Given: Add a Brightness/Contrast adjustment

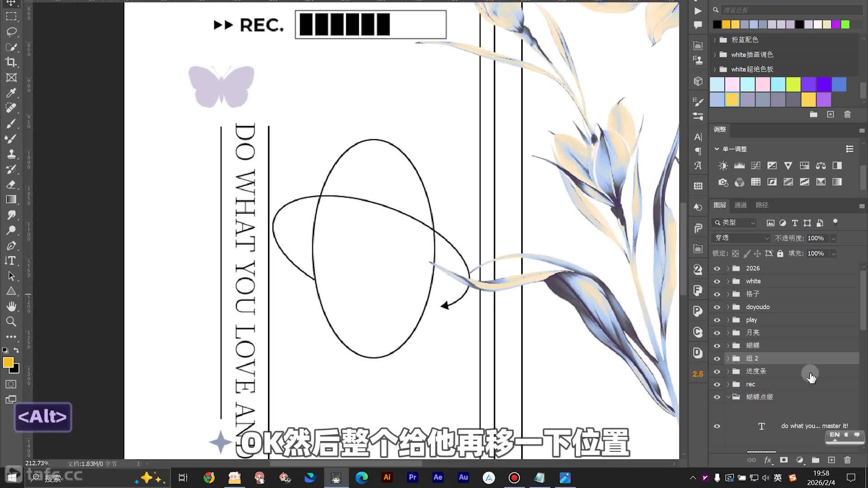Looking at the screenshot, I should (x=723, y=166).
